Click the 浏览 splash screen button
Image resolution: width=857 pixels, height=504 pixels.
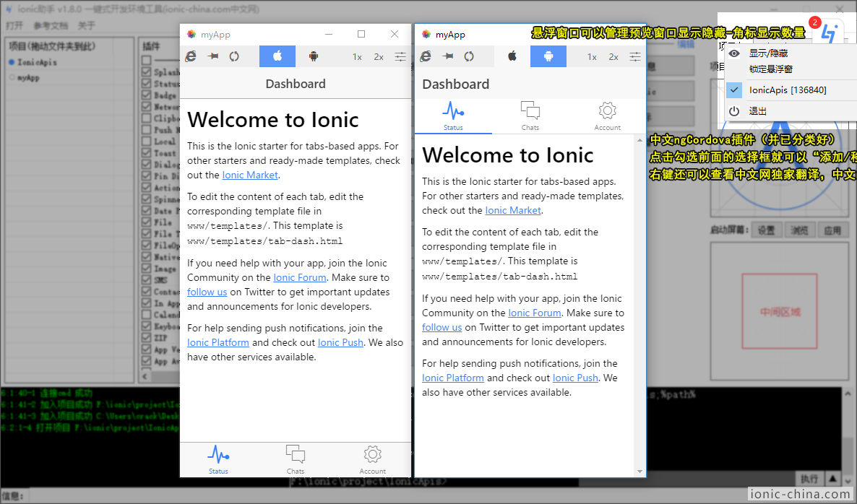[799, 230]
